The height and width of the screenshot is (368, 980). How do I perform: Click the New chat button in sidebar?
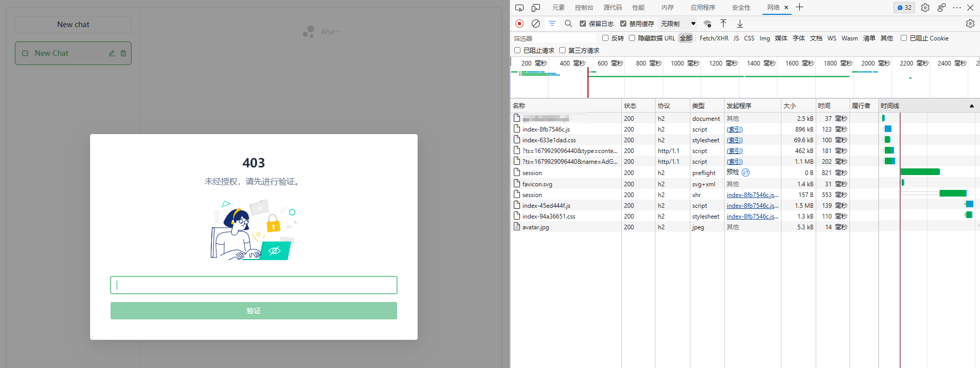[73, 25]
